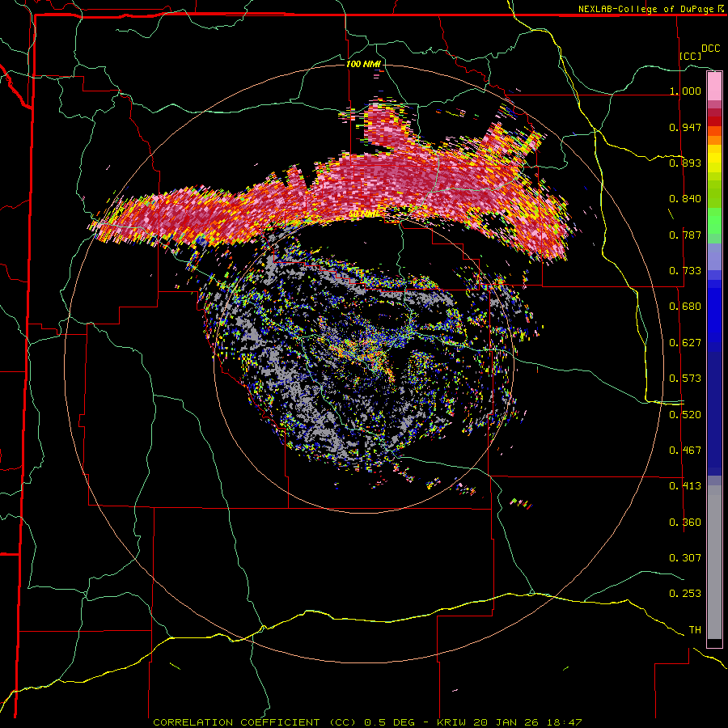Screen dimensions: 728x728
Task: Select the 0.840 scale value
Action: [x=685, y=199]
